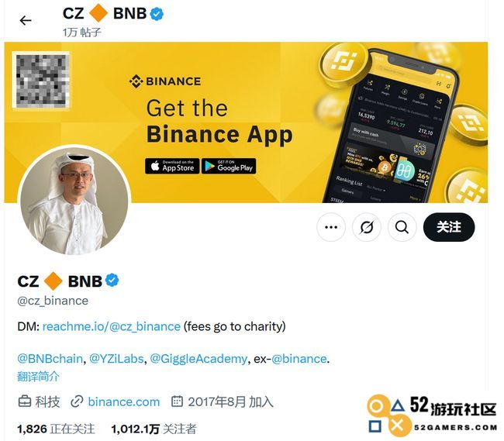504x441 pixels.
Task: Open the three-dot more options menu
Action: 331,227
